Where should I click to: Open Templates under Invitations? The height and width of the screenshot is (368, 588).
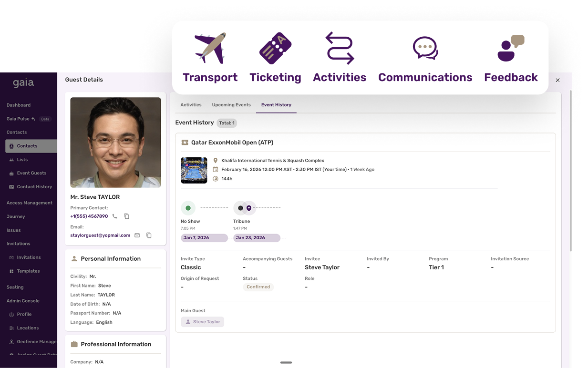pos(28,271)
